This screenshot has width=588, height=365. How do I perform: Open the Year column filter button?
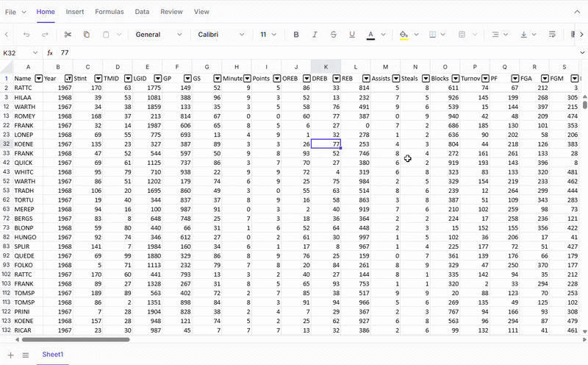[68, 78]
